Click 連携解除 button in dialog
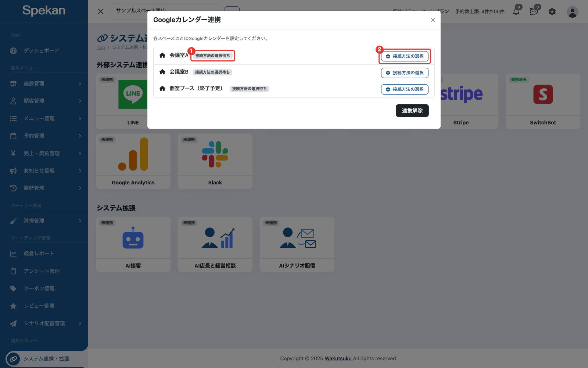Viewport: 588px width, 368px height. [412, 111]
